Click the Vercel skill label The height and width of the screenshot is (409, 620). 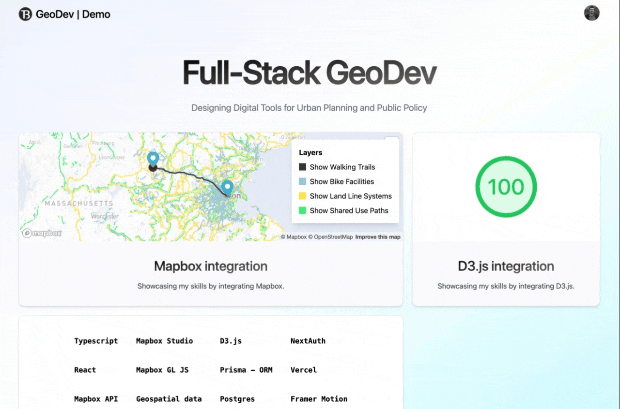pos(304,370)
